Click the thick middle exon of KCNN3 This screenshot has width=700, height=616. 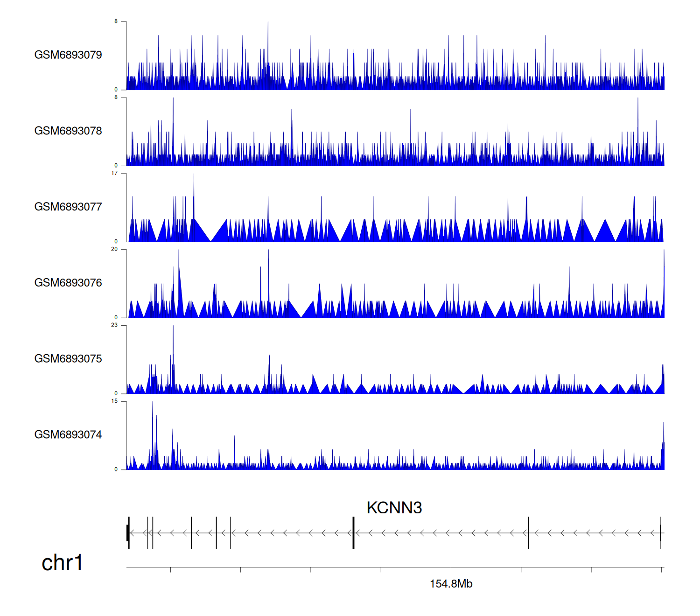[353, 533]
